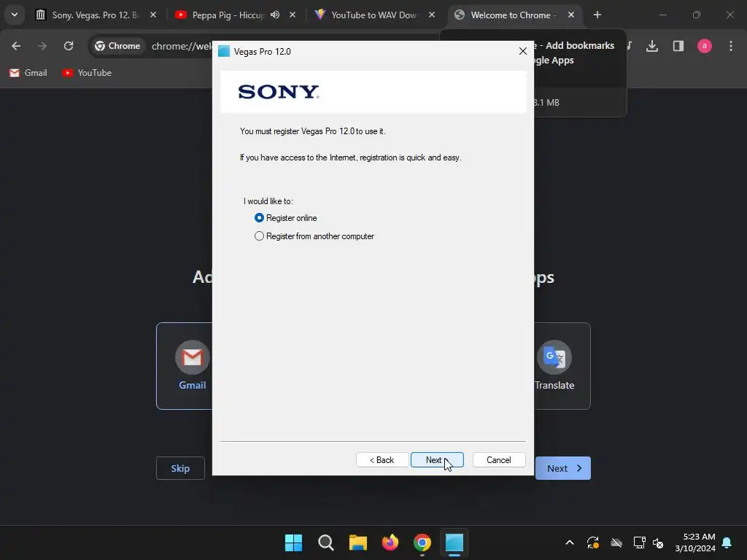Close the Sony Vegas Pro tab
747x560 pixels.
point(153,15)
